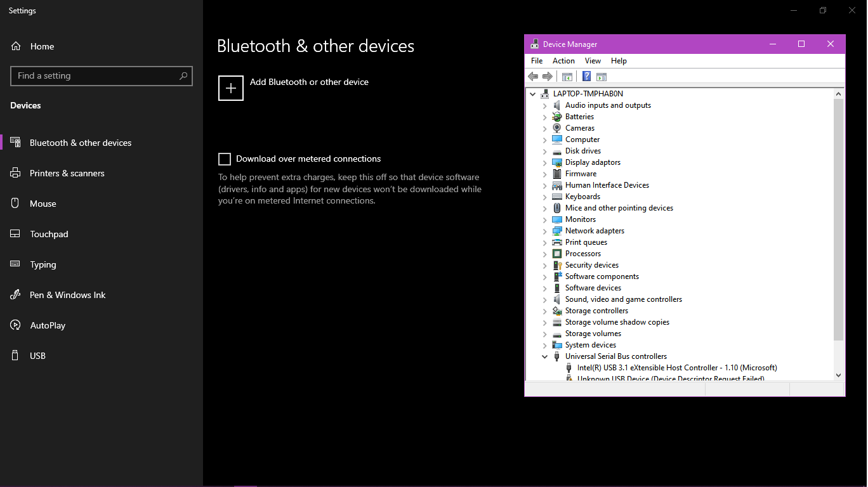Viewport: 868px width, 487px height.
Task: Select the Intel USB 3.1 eXtensible Host Controller
Action: tap(675, 367)
